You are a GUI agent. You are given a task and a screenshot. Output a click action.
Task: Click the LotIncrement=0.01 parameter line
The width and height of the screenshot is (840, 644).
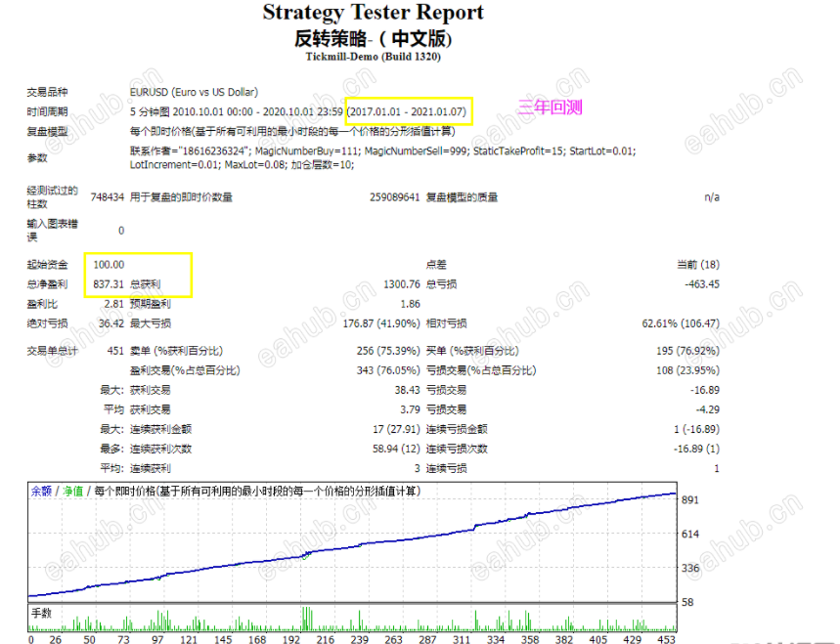(x=242, y=165)
